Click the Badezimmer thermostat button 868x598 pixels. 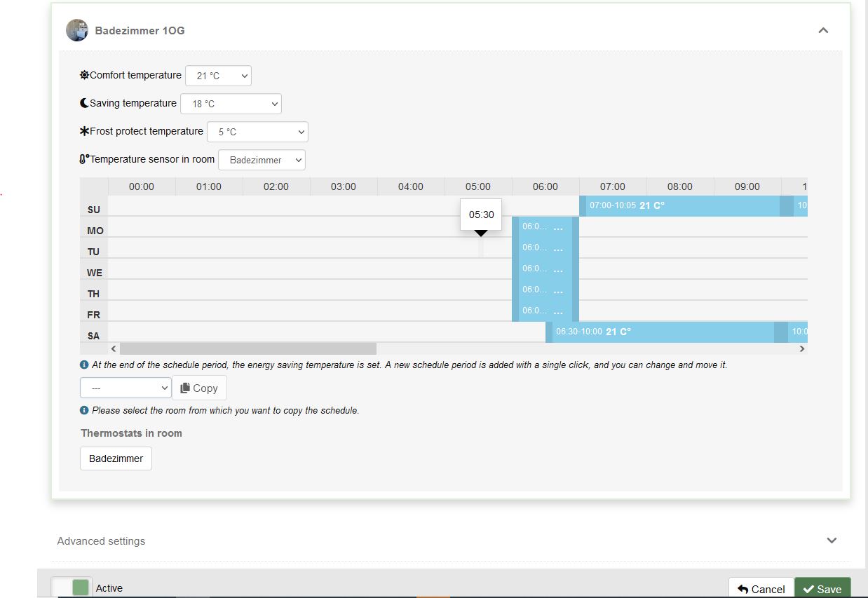[x=116, y=458]
